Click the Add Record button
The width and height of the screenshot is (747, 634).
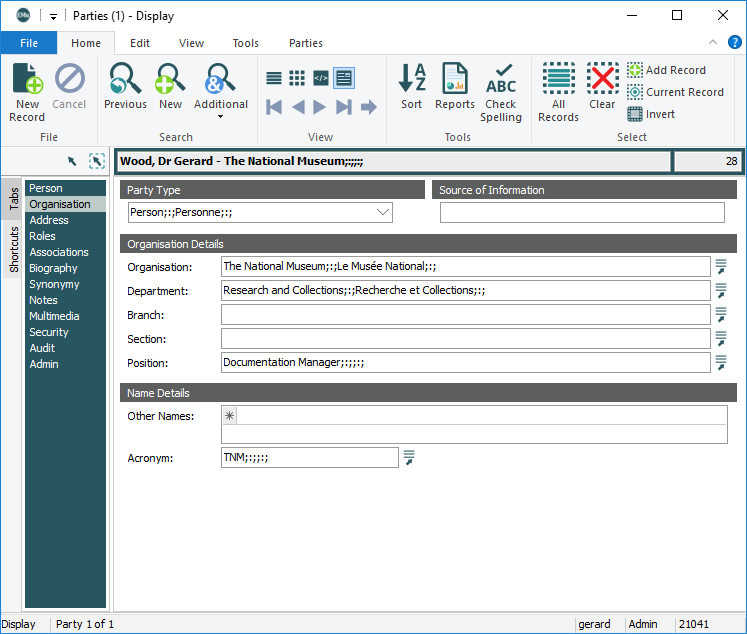click(x=666, y=70)
